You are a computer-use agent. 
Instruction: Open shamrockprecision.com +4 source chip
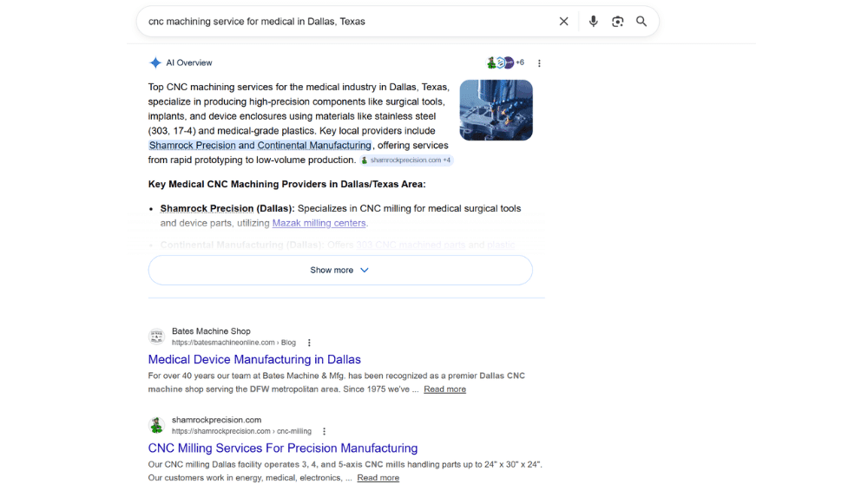click(406, 160)
